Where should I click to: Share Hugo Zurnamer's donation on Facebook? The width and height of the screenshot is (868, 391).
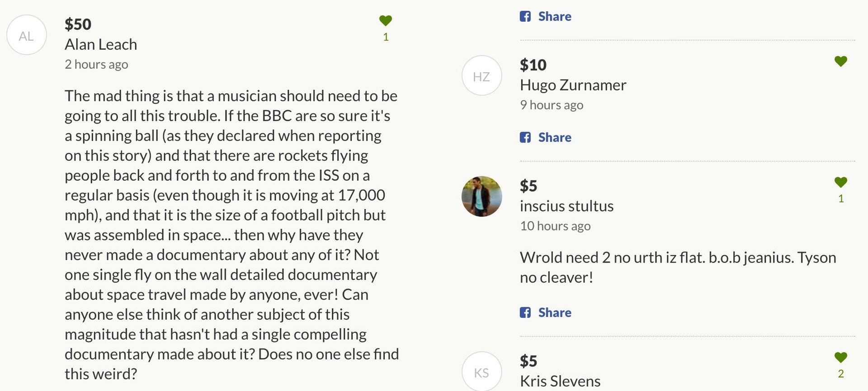(x=555, y=137)
